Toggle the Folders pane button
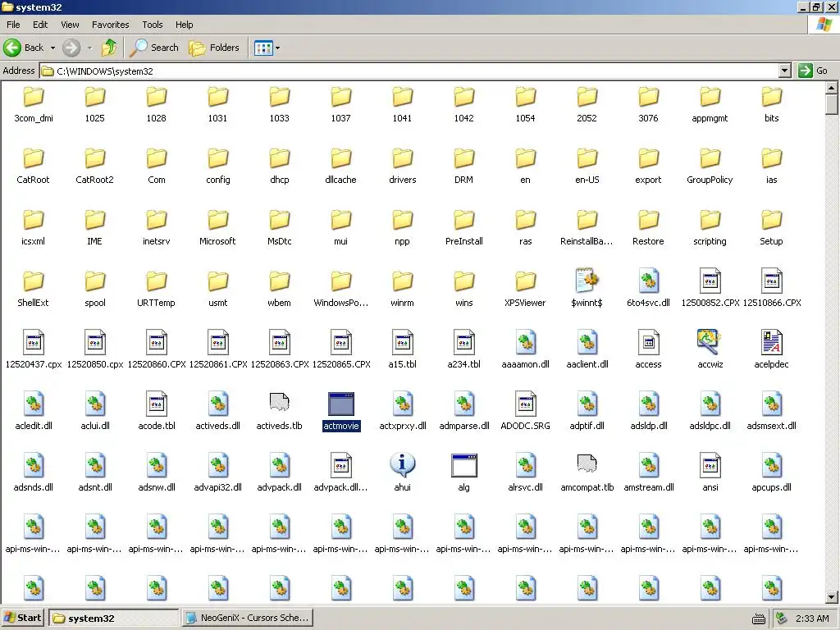840x630 pixels. (214, 48)
